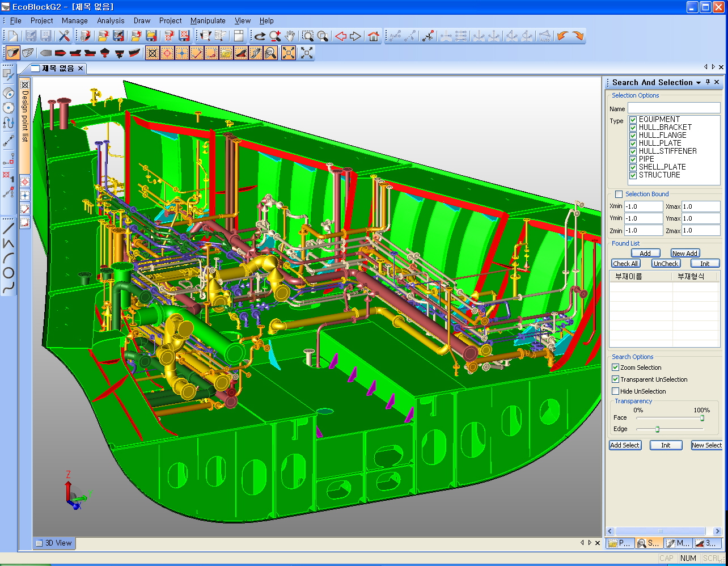Switch to the 3D View tab
Image resolution: width=728 pixels, height=566 pixels.
pos(54,543)
